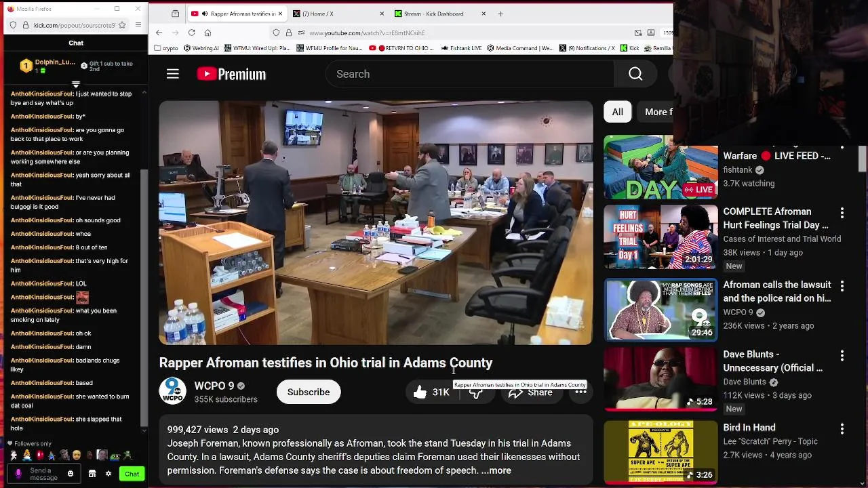
Task: Mute the Rapper Afroman tab audio icon
Action: (x=205, y=14)
